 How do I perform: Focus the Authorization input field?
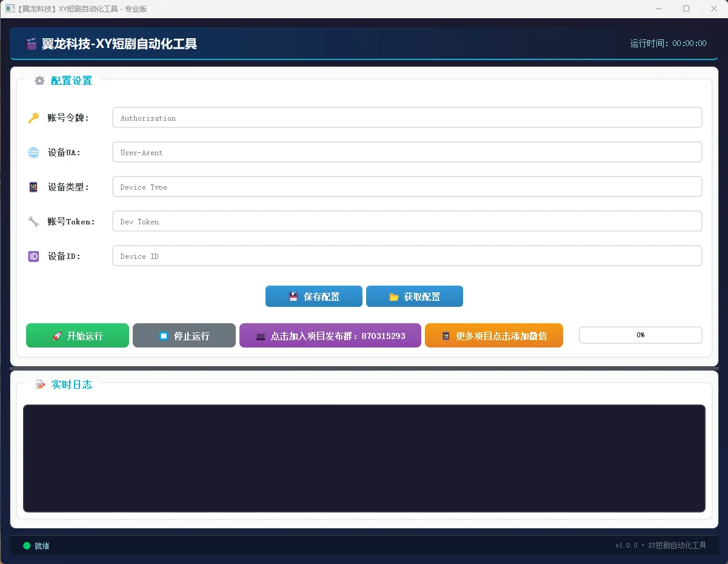point(407,118)
